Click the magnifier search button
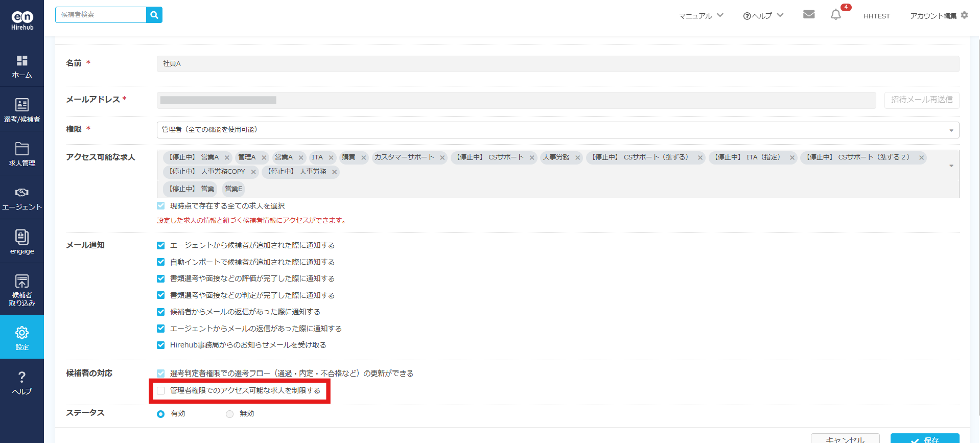This screenshot has height=443, width=980. coord(154,15)
